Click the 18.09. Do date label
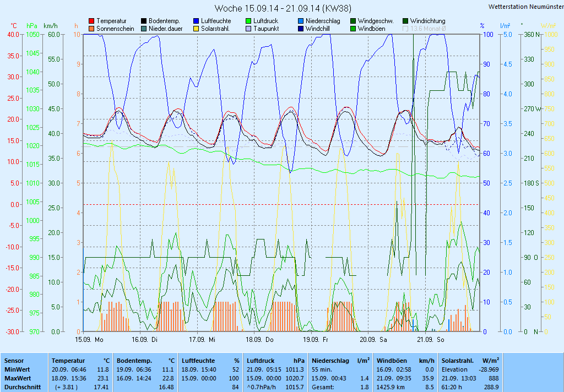564x392 pixels. click(x=260, y=340)
